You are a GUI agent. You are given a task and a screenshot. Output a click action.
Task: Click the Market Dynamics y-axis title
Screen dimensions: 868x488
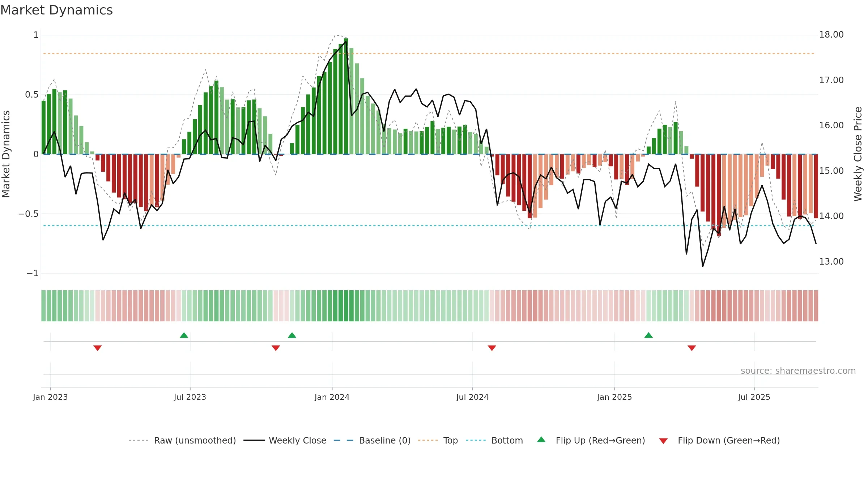(6, 154)
